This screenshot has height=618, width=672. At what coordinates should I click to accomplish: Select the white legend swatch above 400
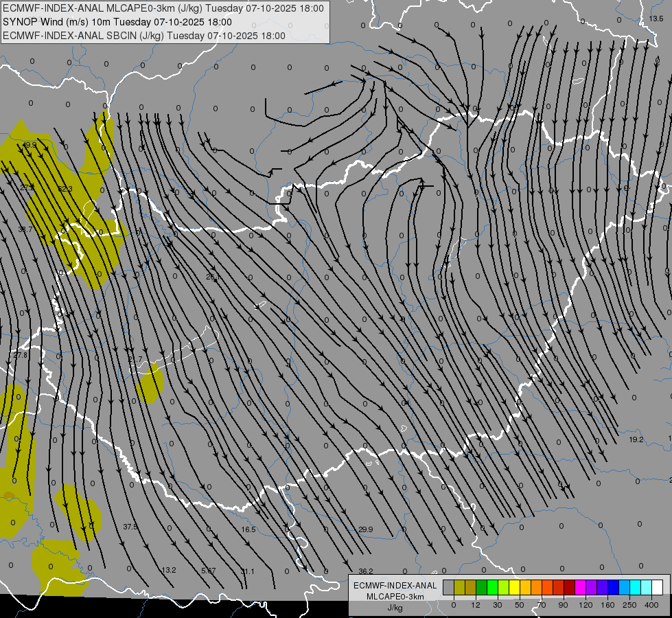[x=658, y=587]
